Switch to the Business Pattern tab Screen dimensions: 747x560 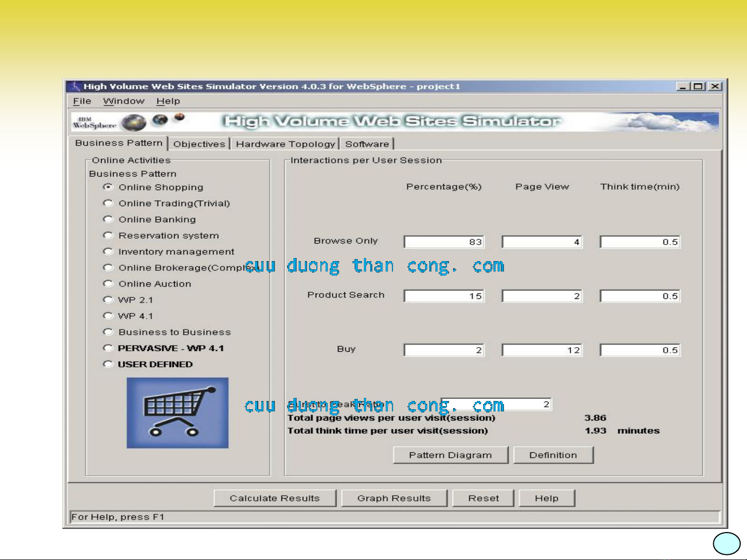[x=119, y=143]
